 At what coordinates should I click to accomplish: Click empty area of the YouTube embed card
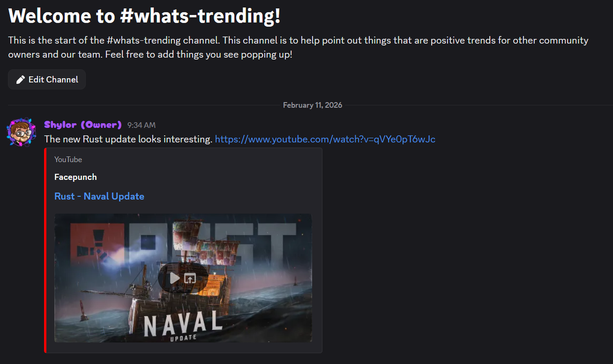point(234,178)
